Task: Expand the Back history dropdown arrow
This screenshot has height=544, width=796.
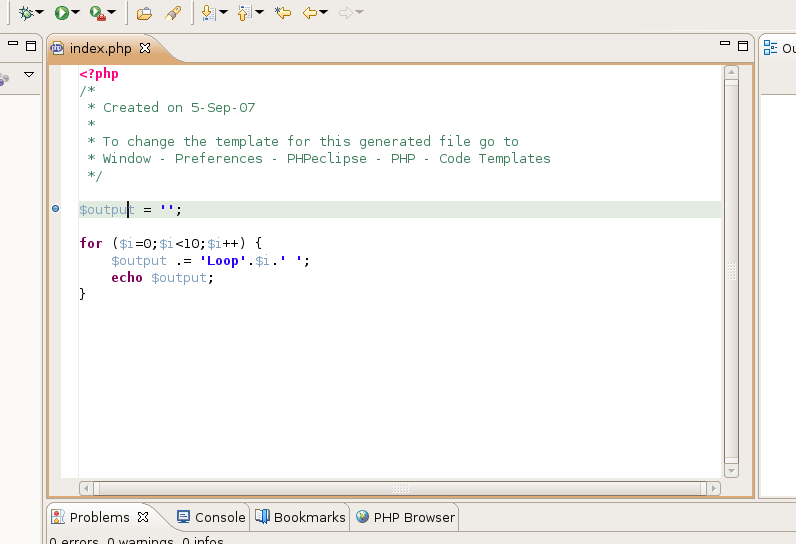Action: 324,13
